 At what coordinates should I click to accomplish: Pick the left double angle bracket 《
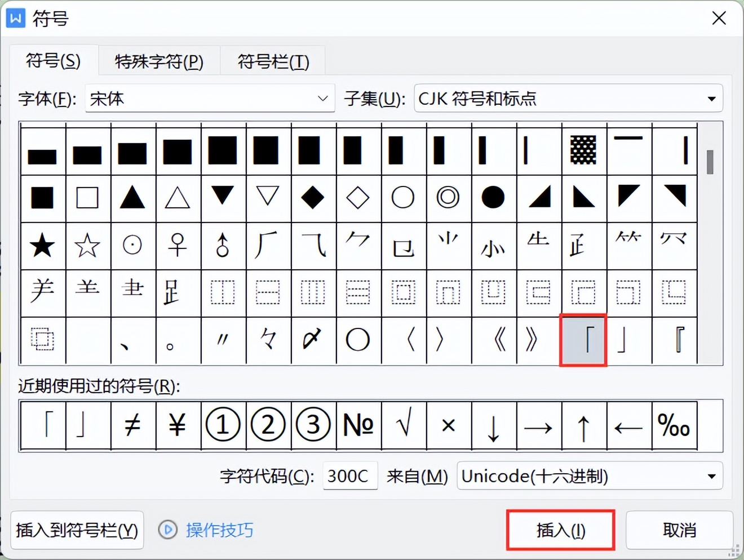(493, 340)
